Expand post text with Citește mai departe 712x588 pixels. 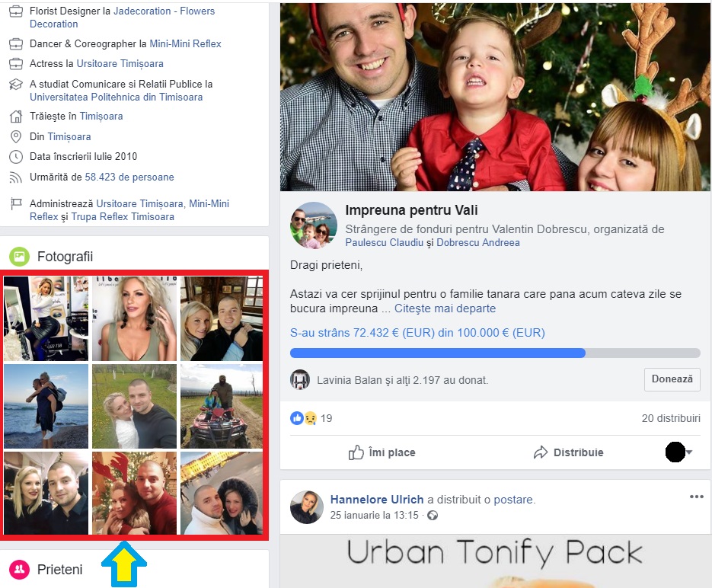point(445,308)
